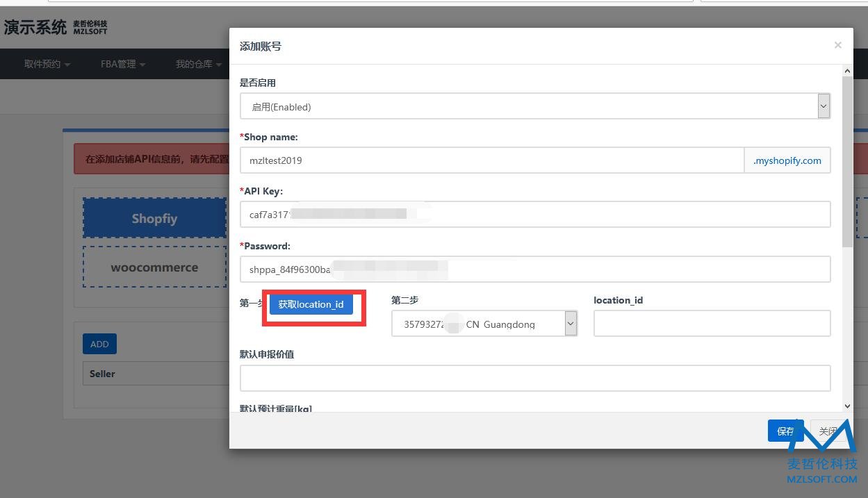
Task: Focus the API Key input field
Action: point(535,214)
